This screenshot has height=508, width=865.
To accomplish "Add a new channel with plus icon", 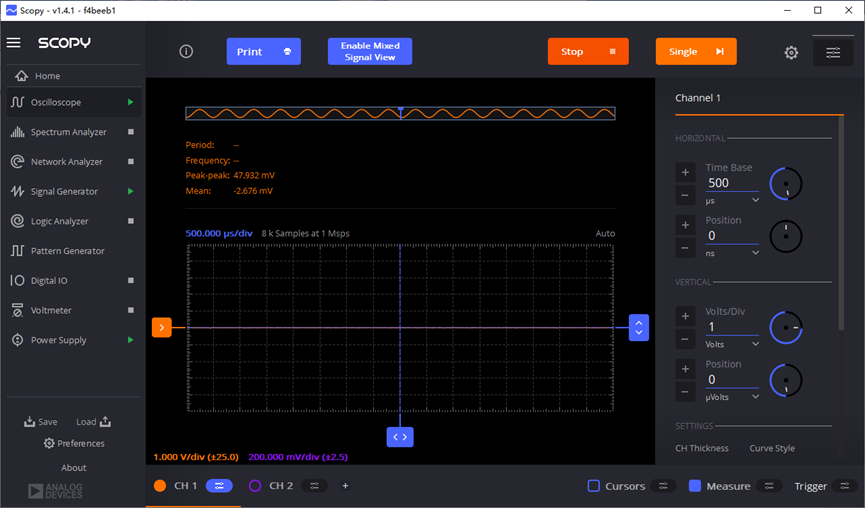I will [345, 486].
